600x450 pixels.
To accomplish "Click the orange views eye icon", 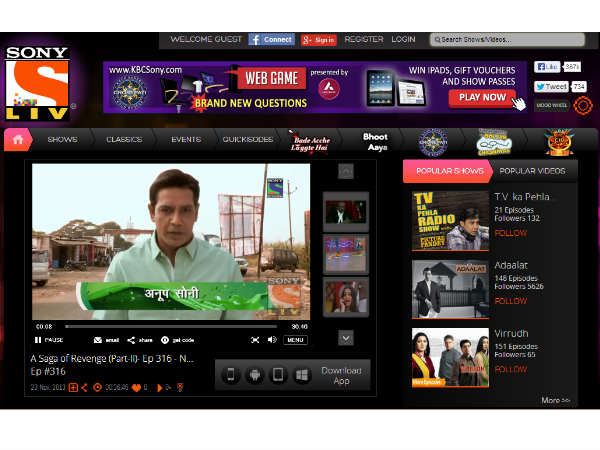I will (x=97, y=388).
